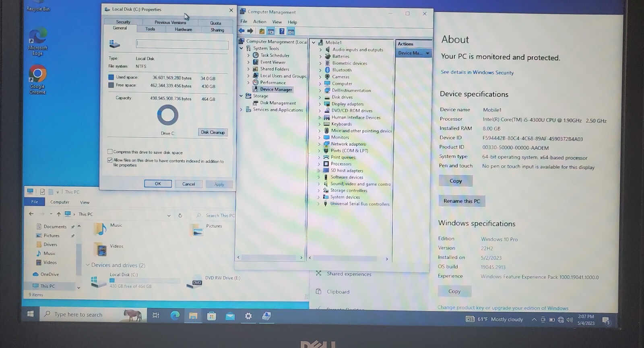Switch to the Tools tab in Properties
The image size is (644, 348).
(x=150, y=29)
